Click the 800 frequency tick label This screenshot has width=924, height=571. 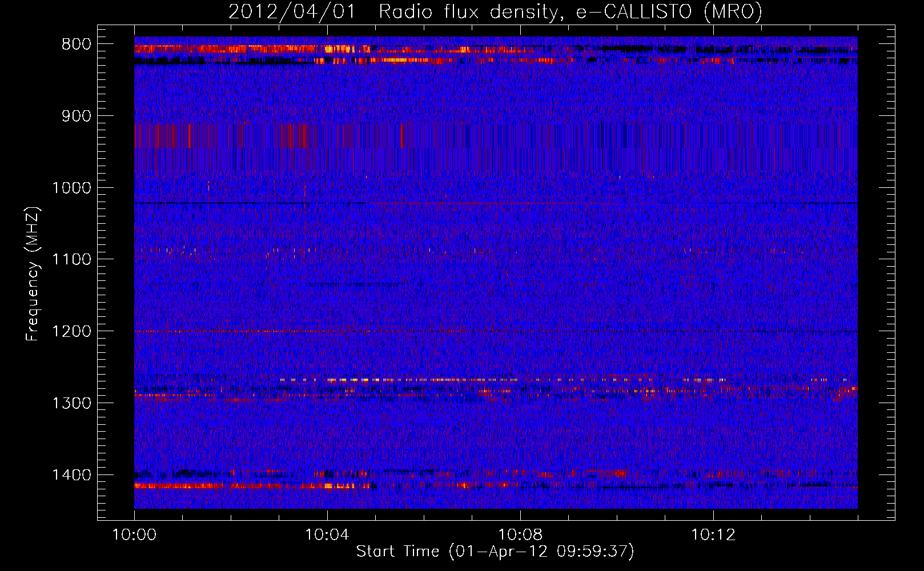(x=77, y=45)
